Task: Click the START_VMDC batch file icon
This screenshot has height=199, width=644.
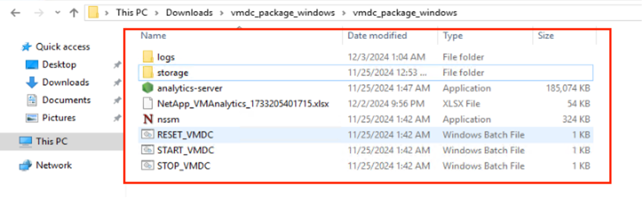Action: pyautogui.click(x=148, y=151)
